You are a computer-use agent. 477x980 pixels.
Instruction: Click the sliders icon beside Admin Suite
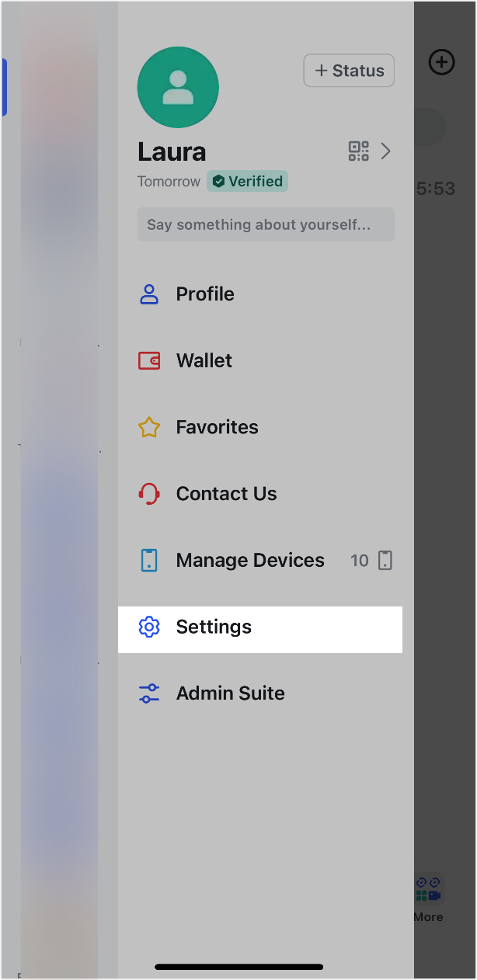tap(149, 693)
